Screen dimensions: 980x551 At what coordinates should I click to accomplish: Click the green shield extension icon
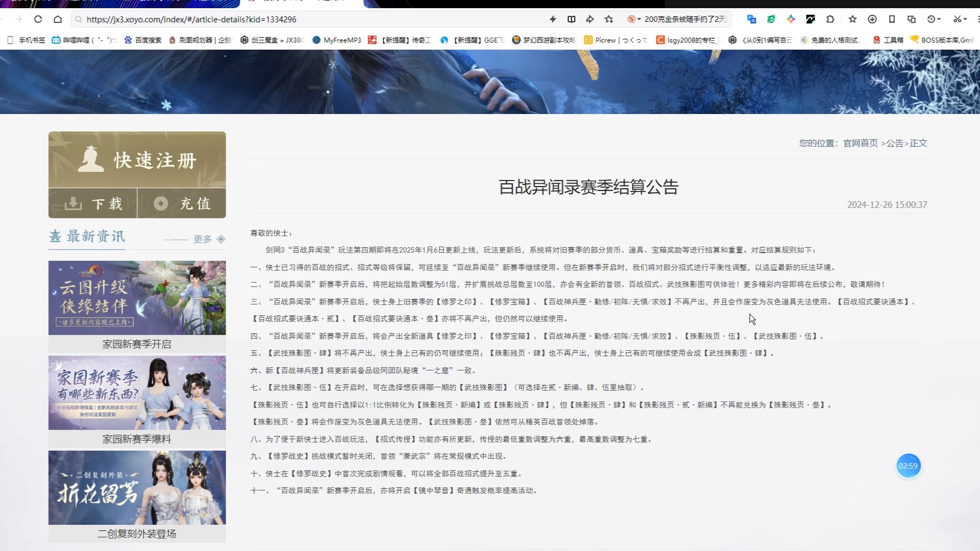pos(771,19)
